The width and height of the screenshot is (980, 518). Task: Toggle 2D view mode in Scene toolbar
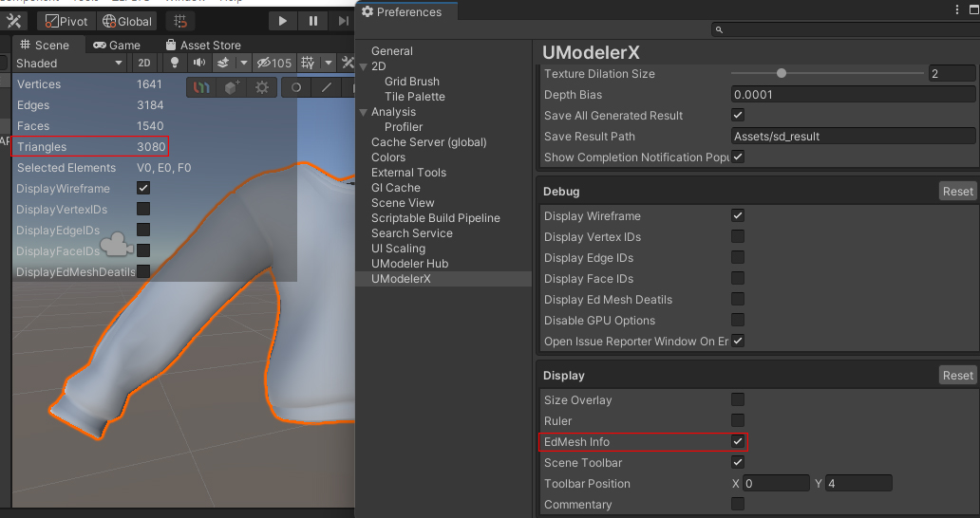pos(144,63)
